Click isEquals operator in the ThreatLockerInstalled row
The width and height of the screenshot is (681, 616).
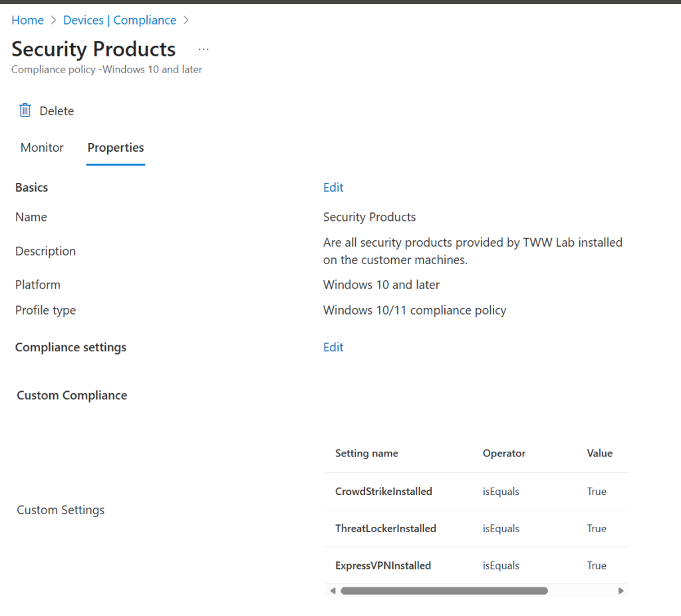click(501, 529)
